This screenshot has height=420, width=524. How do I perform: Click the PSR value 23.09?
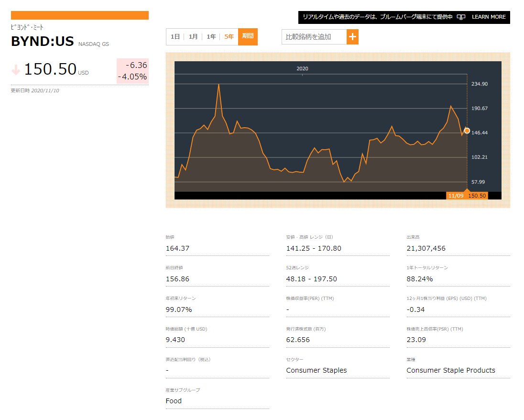(416, 340)
